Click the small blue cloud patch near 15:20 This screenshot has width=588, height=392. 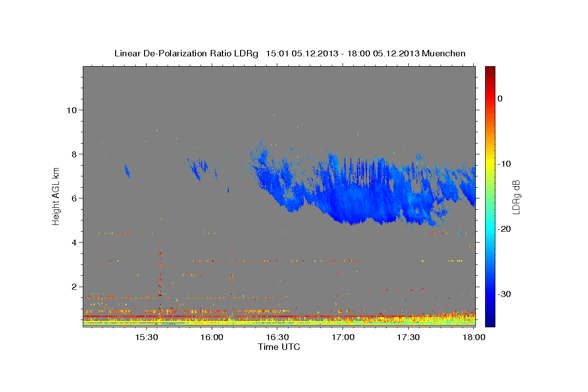[127, 171]
